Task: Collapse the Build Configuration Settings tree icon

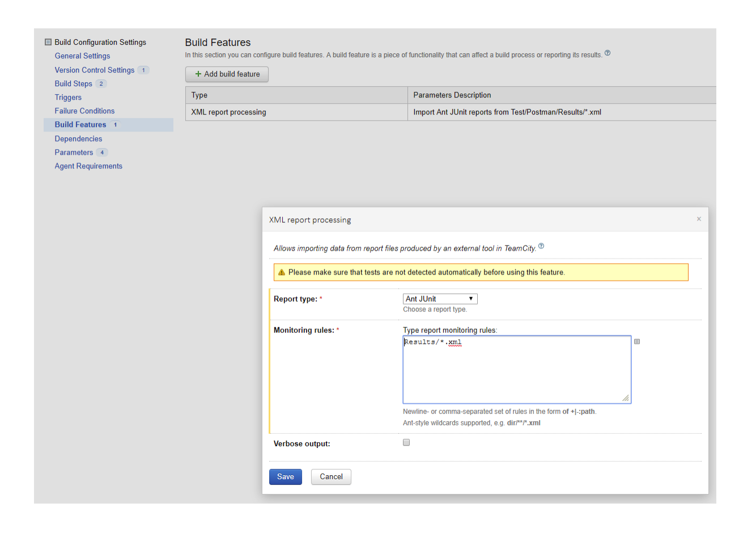Action: 48,42
